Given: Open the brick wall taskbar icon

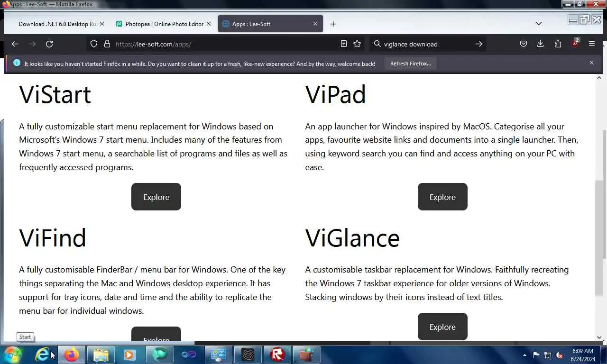Looking at the screenshot, I should [x=307, y=355].
